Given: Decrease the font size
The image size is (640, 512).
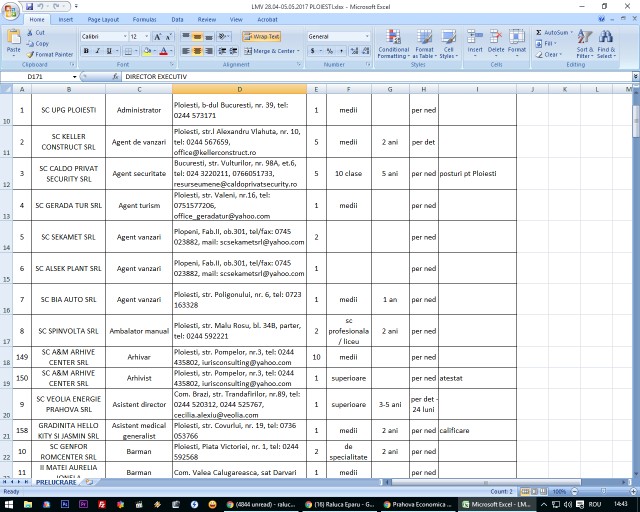Looking at the screenshot, I should [169, 37].
